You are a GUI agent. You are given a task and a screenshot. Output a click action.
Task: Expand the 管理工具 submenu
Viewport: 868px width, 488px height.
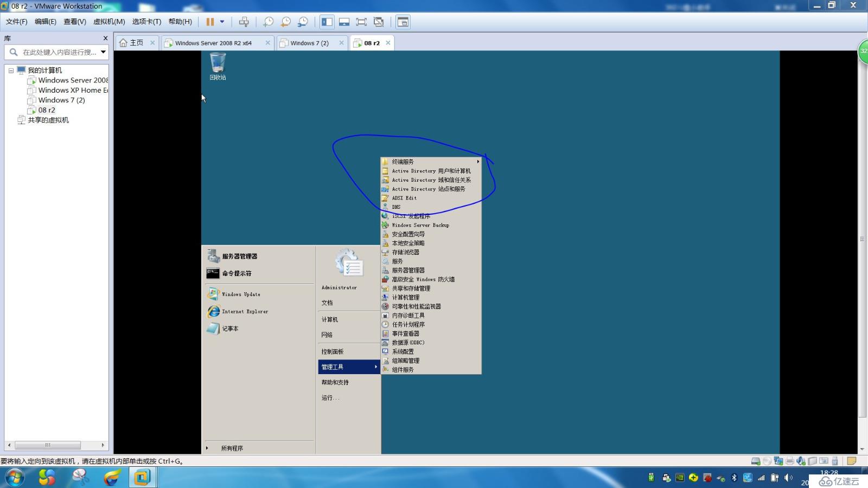pyautogui.click(x=349, y=367)
